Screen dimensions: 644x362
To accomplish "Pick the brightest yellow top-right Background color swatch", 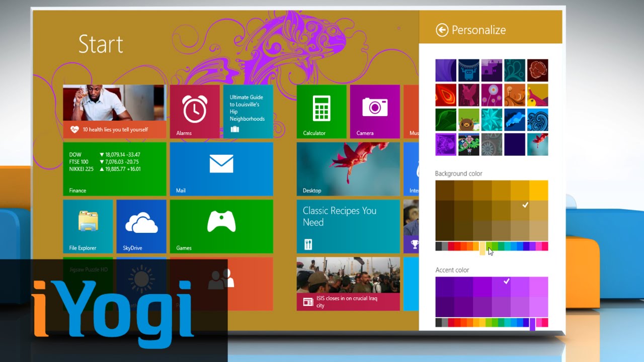I will [539, 191].
